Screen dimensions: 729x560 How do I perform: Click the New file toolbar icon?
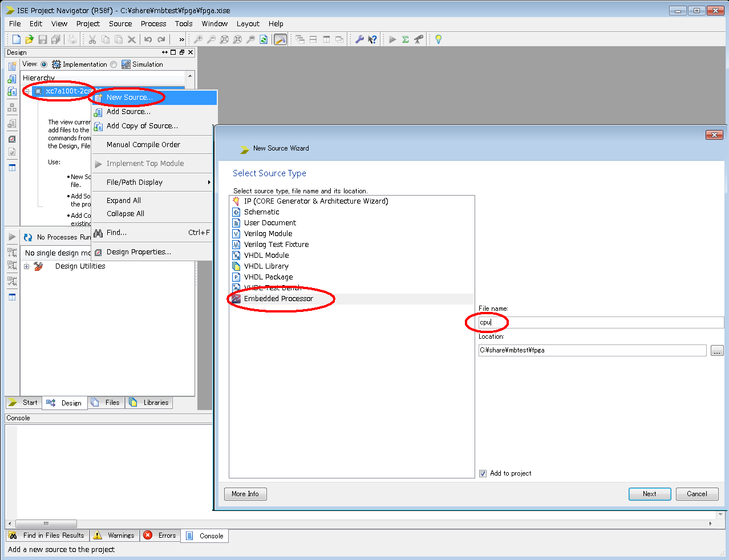pyautogui.click(x=16, y=39)
